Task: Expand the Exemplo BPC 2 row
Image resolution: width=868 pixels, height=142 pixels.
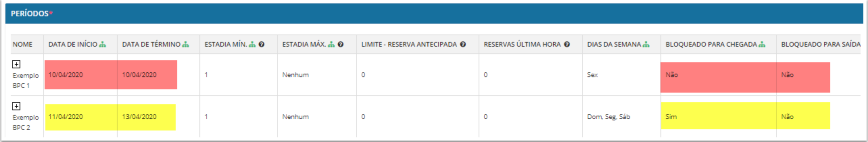Action: [16, 106]
